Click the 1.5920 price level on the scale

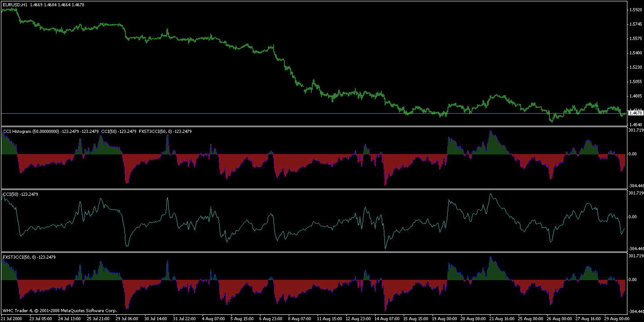pyautogui.click(x=635, y=9)
